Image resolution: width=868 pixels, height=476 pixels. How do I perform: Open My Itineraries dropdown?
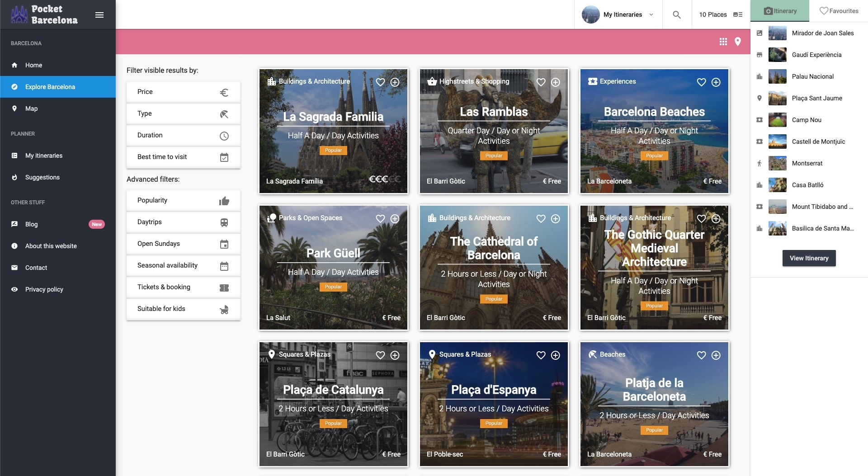[x=618, y=14]
